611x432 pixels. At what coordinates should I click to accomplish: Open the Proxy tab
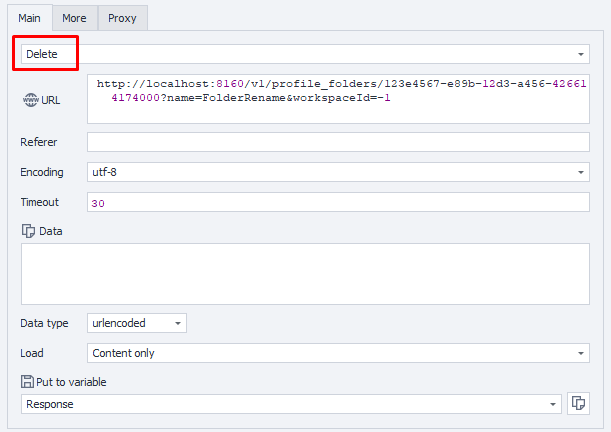(122, 18)
